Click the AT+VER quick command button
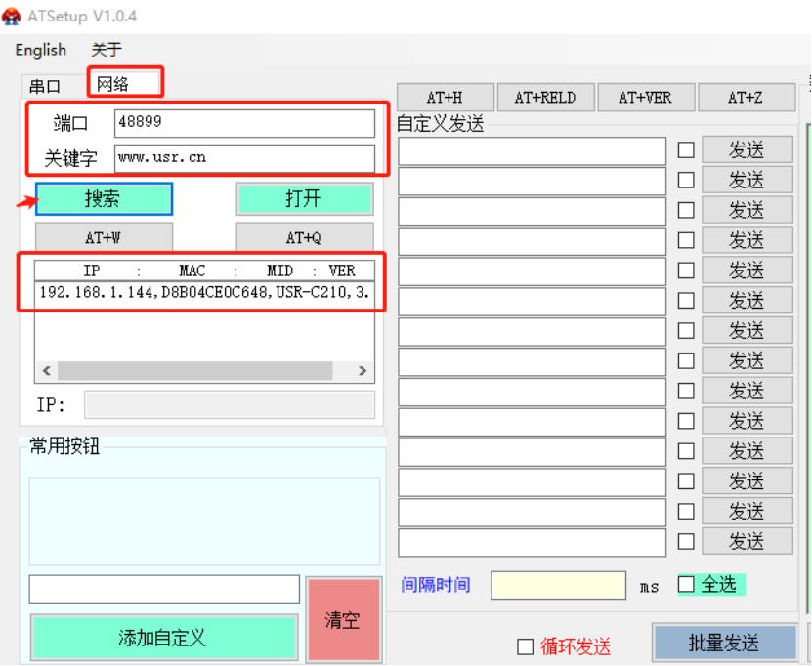 [645, 98]
